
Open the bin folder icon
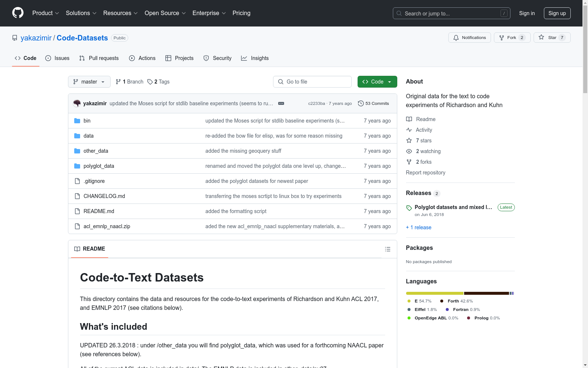(x=77, y=121)
